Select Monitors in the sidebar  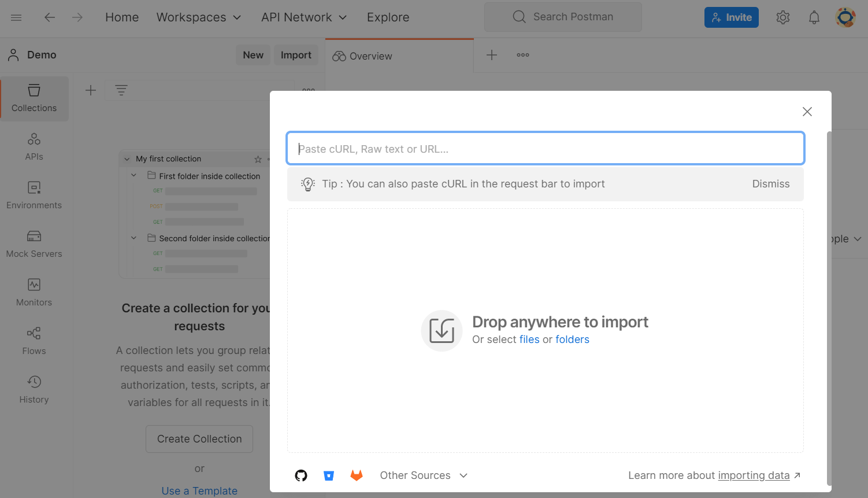pyautogui.click(x=34, y=293)
